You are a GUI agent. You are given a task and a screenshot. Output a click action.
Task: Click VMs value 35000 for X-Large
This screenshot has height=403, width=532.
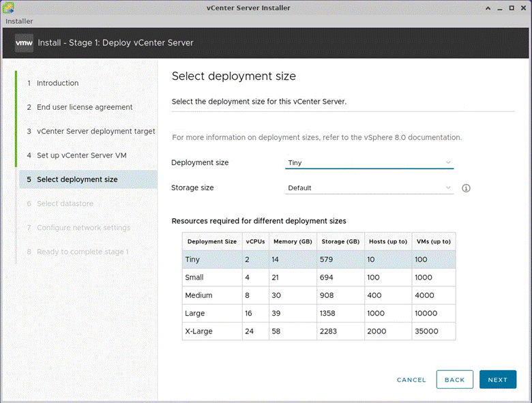pyautogui.click(x=426, y=331)
